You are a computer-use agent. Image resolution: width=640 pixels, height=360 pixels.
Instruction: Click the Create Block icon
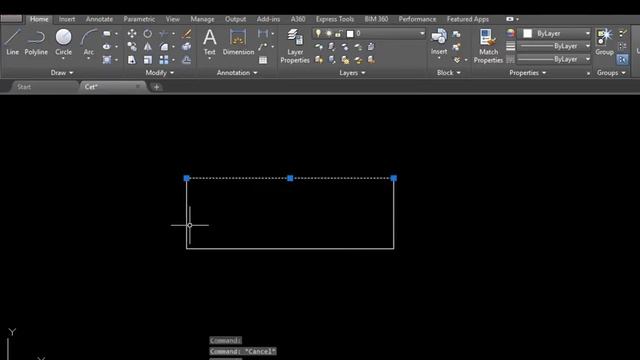pos(457,34)
